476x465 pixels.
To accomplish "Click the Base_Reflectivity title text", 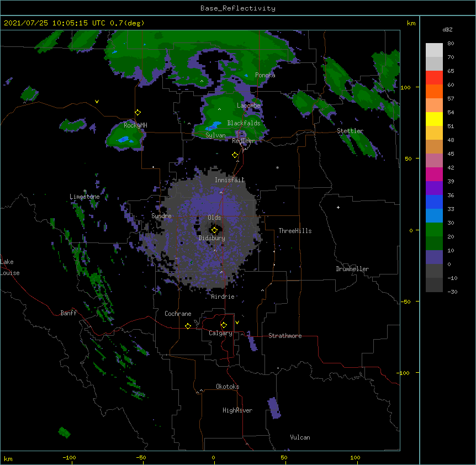I will (x=237, y=8).
